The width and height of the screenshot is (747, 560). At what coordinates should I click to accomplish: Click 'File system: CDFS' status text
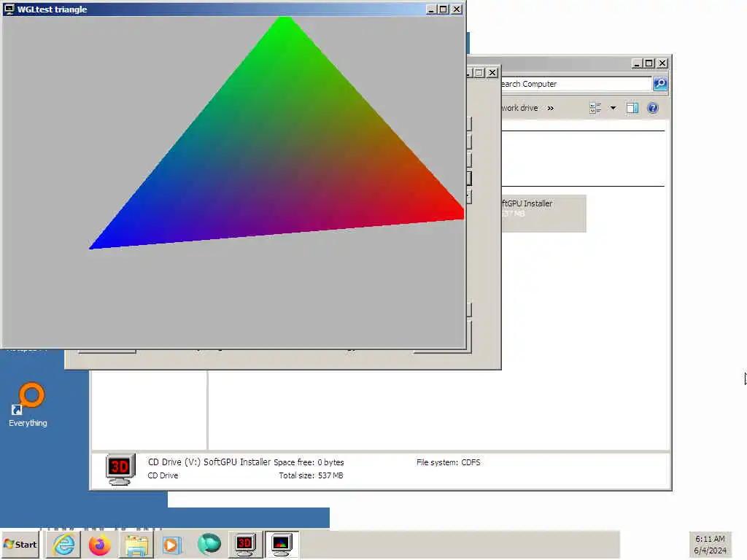449,462
